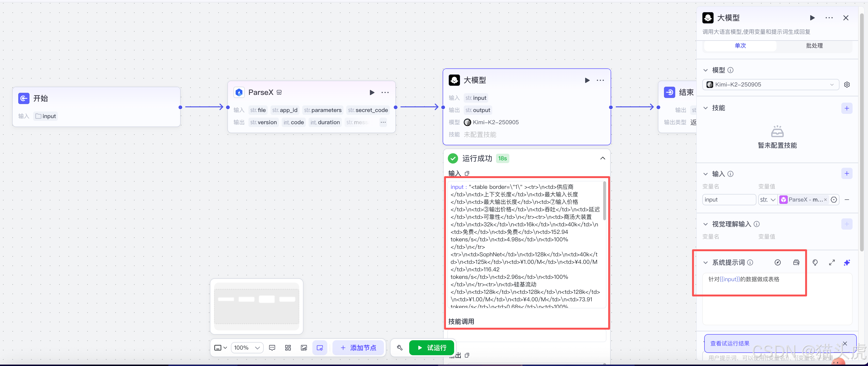Click the AI sparkle prompt-generation icon
The height and width of the screenshot is (366, 868).
point(847,262)
